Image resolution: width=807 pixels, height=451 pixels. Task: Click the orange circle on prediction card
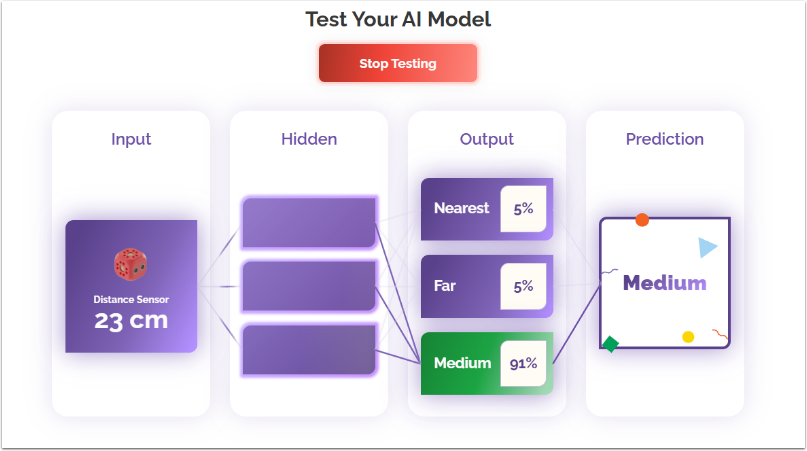tap(642, 220)
